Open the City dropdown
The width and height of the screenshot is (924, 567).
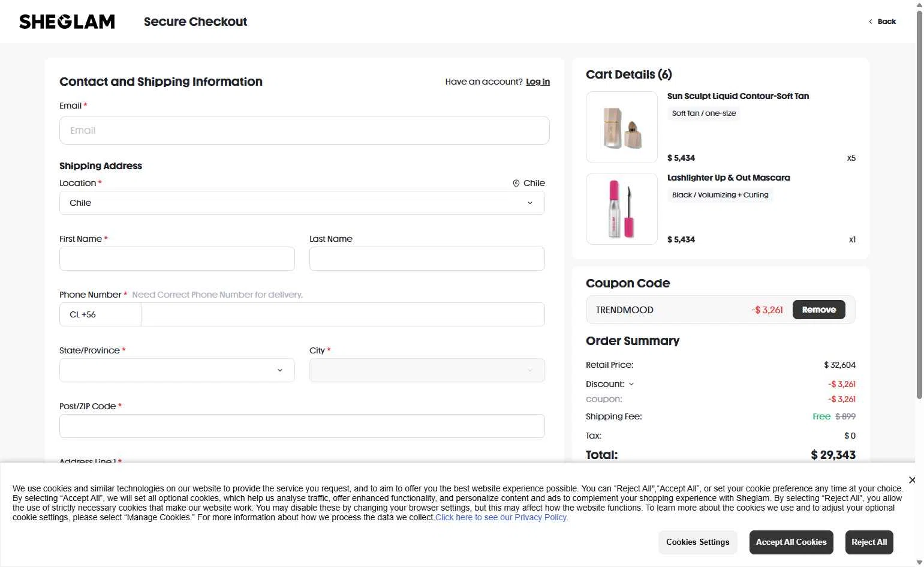(427, 370)
